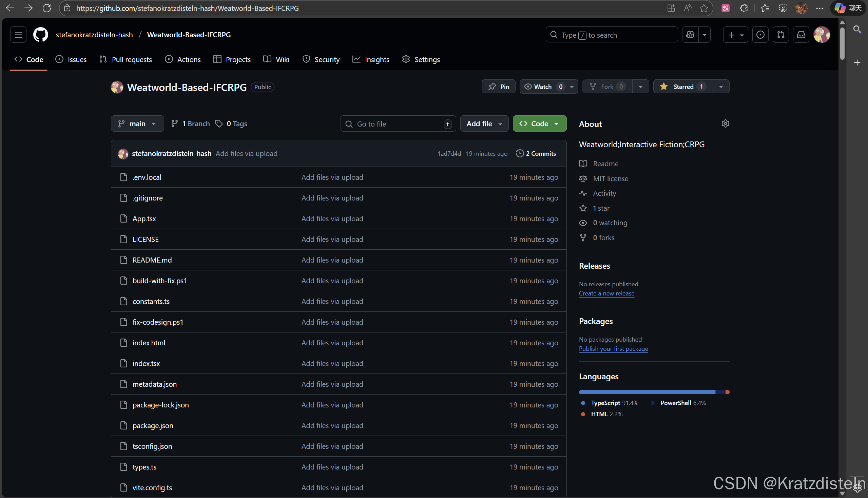Toggle the Starred button for repository
Screen dimensions: 868x498
(683, 87)
